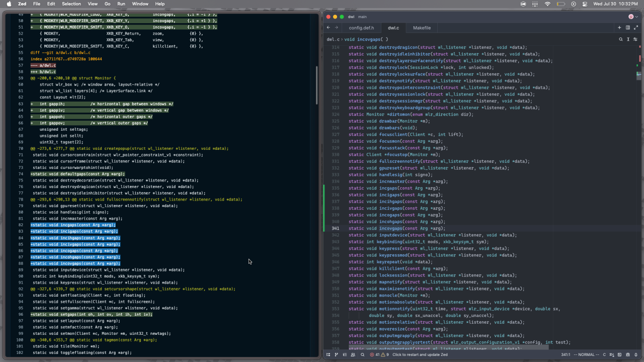
Task: Zoom the editor pane with expand icon
Action: click(636, 28)
